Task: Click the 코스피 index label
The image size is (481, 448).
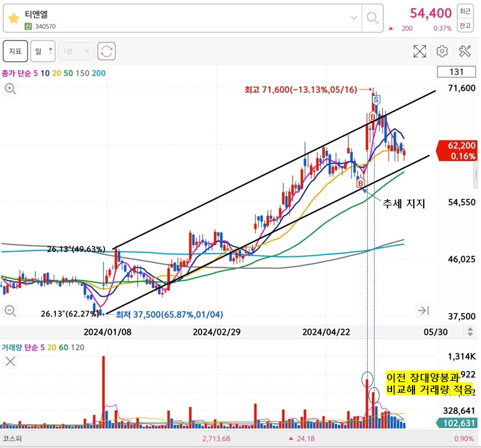Action: coord(12,439)
